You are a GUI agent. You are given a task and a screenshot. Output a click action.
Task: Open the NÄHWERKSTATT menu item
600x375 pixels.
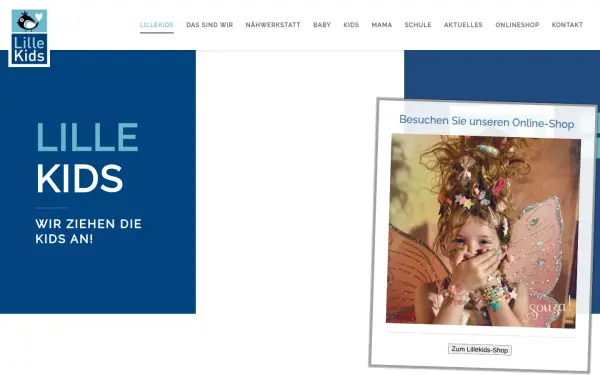(273, 25)
